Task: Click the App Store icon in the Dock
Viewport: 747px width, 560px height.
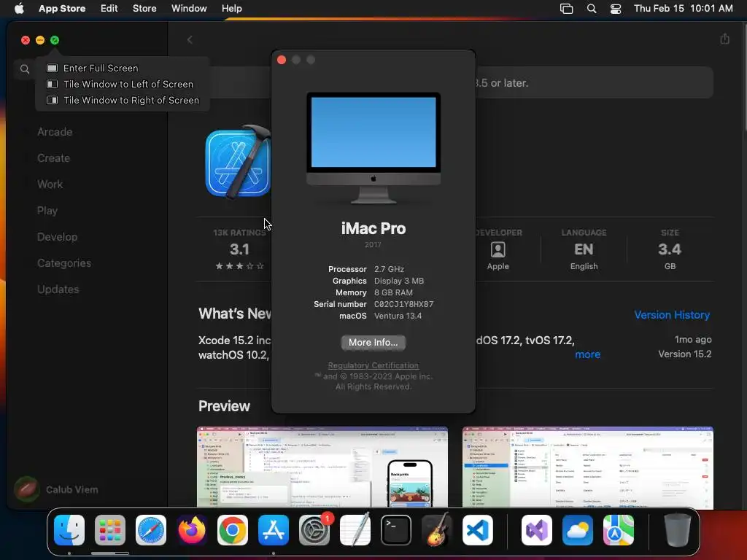Action: (x=274, y=530)
